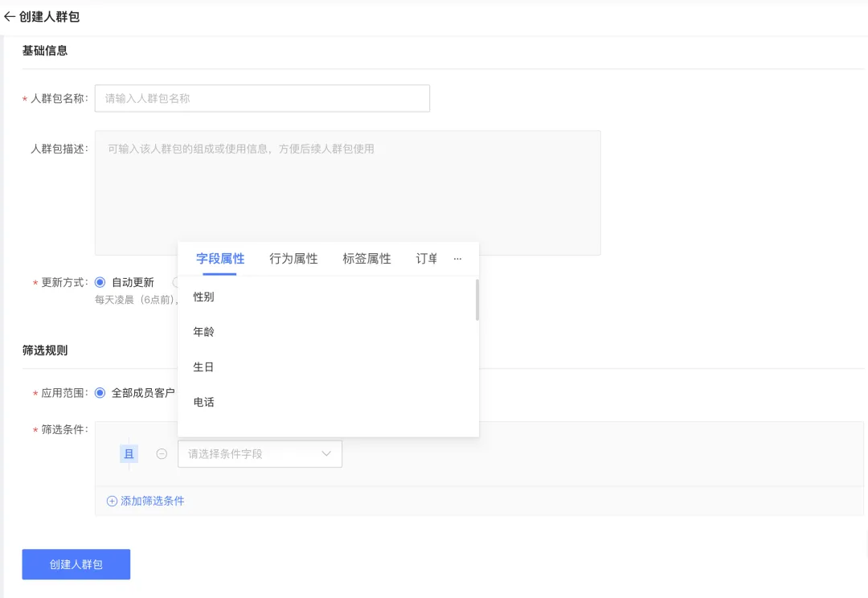Click the plus icon beside 添加筛选条件
The height and width of the screenshot is (598, 868).
pyautogui.click(x=112, y=500)
